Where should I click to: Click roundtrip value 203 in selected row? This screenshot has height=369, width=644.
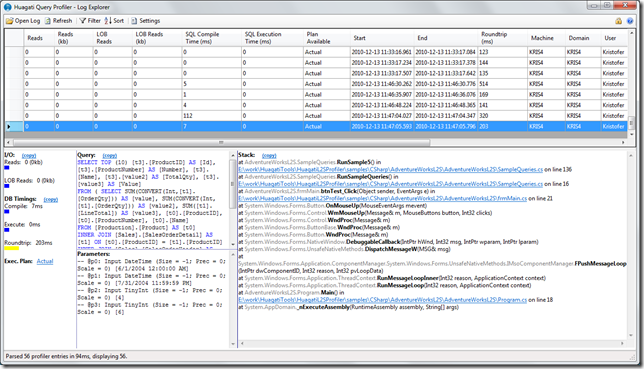(x=502, y=127)
